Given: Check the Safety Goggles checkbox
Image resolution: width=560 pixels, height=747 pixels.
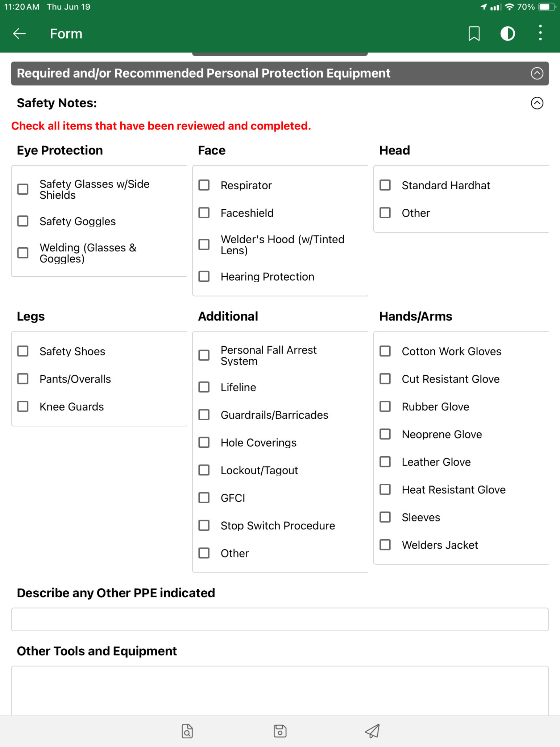Looking at the screenshot, I should [x=23, y=221].
